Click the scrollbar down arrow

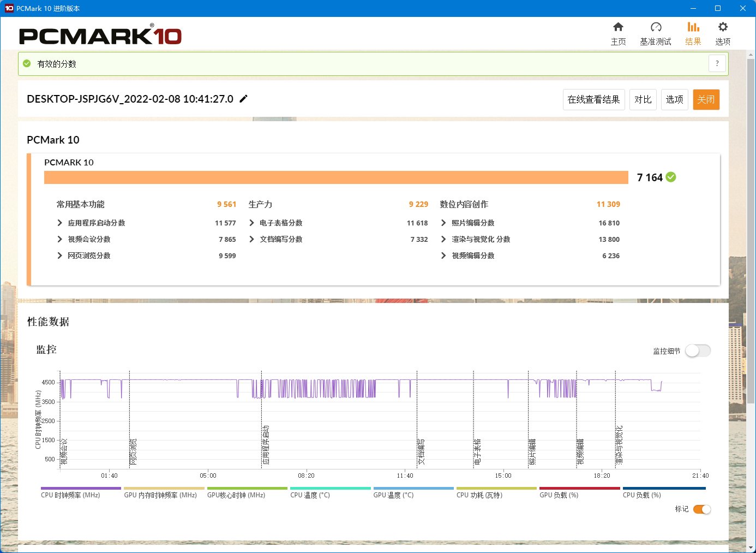tap(751, 548)
